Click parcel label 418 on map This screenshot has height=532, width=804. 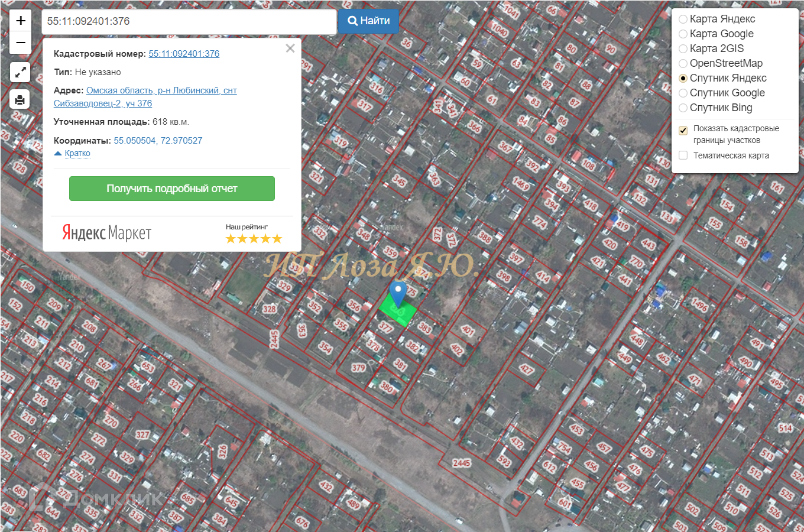click(x=591, y=206)
